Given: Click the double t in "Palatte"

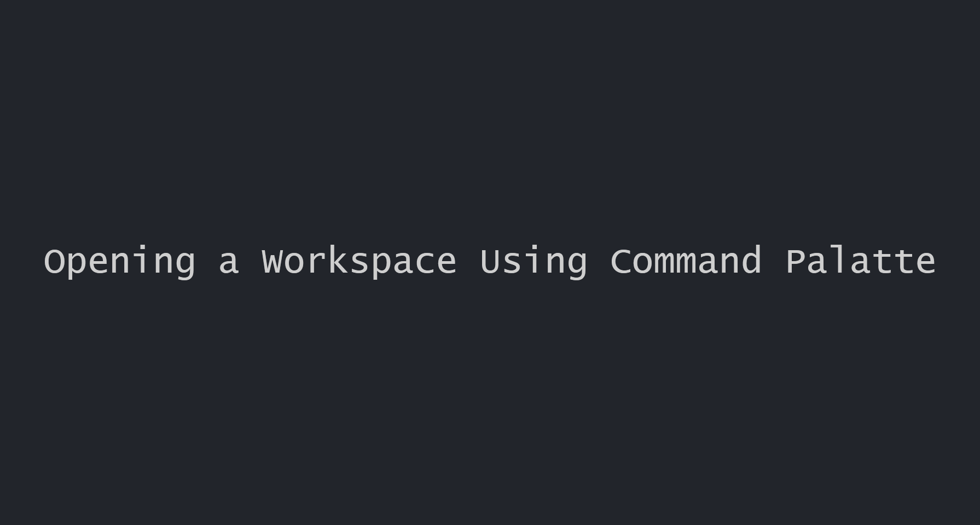Looking at the screenshot, I should pyautogui.click(x=893, y=262).
